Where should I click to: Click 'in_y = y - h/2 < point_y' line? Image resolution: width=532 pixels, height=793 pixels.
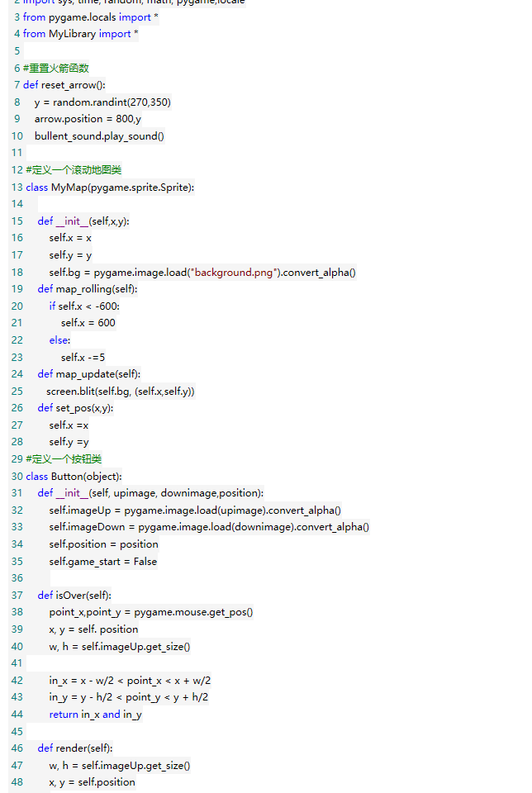128,697
